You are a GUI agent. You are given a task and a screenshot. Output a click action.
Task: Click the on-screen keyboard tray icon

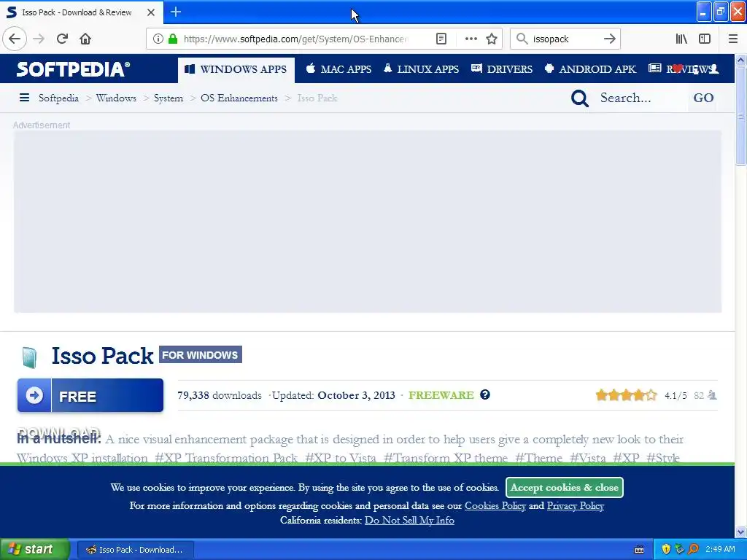(x=639, y=550)
